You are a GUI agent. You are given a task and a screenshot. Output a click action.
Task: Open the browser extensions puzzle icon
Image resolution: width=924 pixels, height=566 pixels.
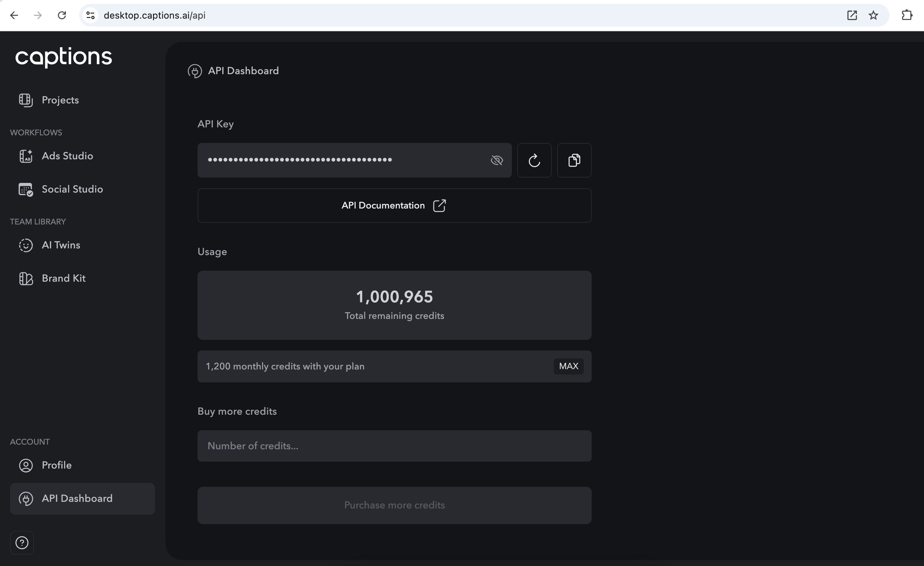click(x=907, y=15)
